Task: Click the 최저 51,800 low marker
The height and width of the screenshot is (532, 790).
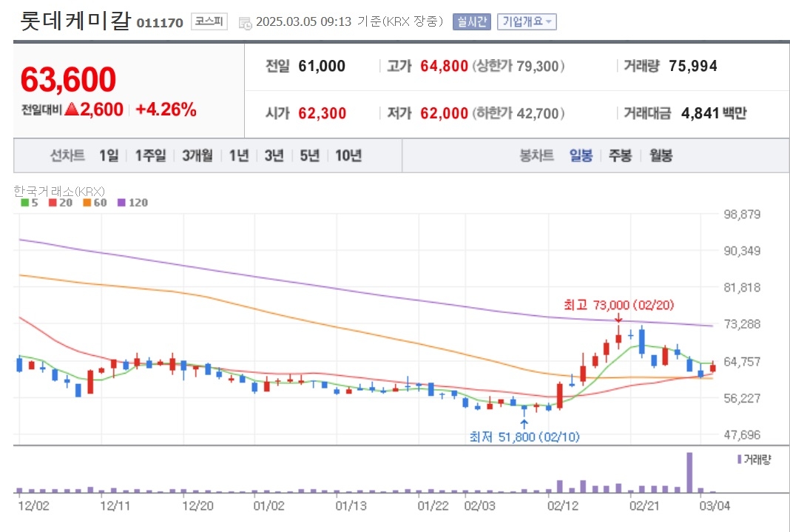Action: [x=524, y=437]
